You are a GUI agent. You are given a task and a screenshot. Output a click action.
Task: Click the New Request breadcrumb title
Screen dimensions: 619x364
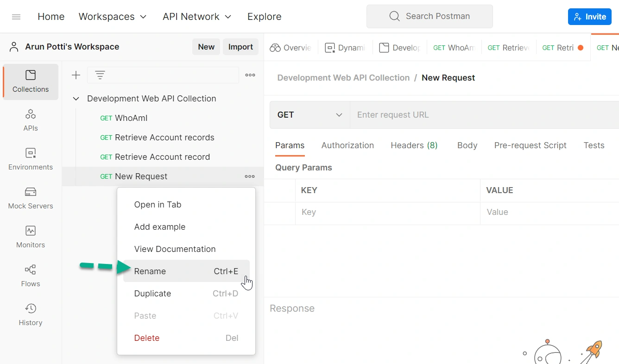tap(448, 78)
